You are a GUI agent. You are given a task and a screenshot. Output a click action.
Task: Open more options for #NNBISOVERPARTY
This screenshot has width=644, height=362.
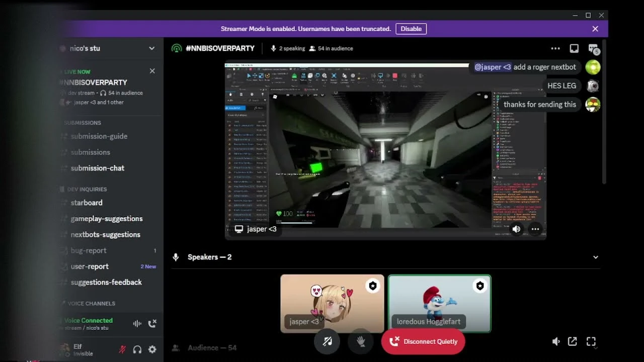click(x=555, y=48)
